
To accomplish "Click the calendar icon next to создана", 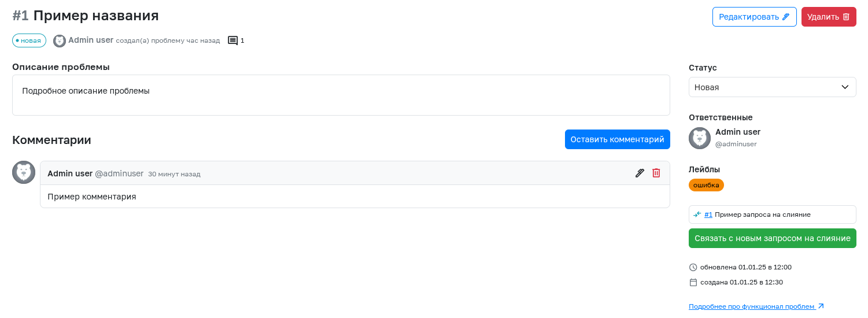I will point(693,282).
